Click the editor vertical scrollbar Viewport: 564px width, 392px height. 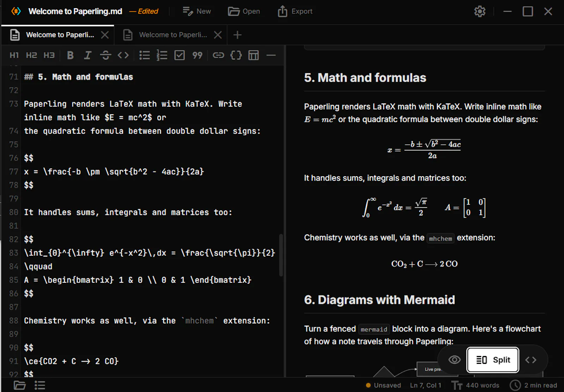(281, 255)
